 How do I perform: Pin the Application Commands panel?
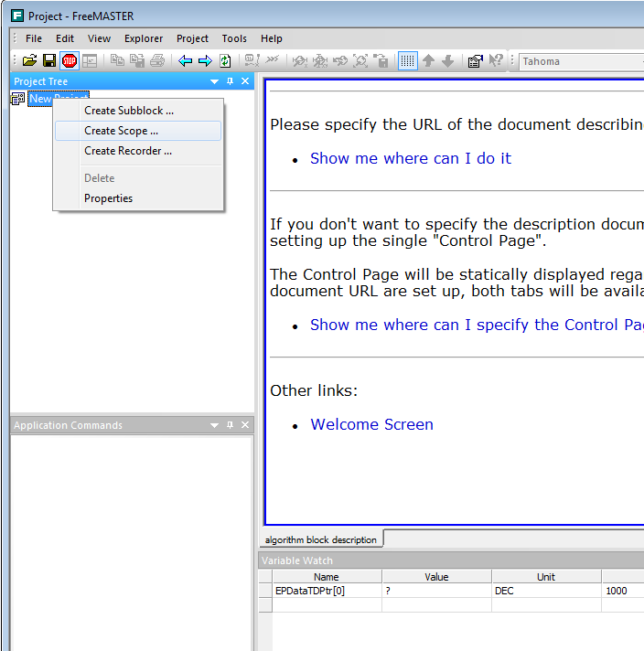click(230, 425)
